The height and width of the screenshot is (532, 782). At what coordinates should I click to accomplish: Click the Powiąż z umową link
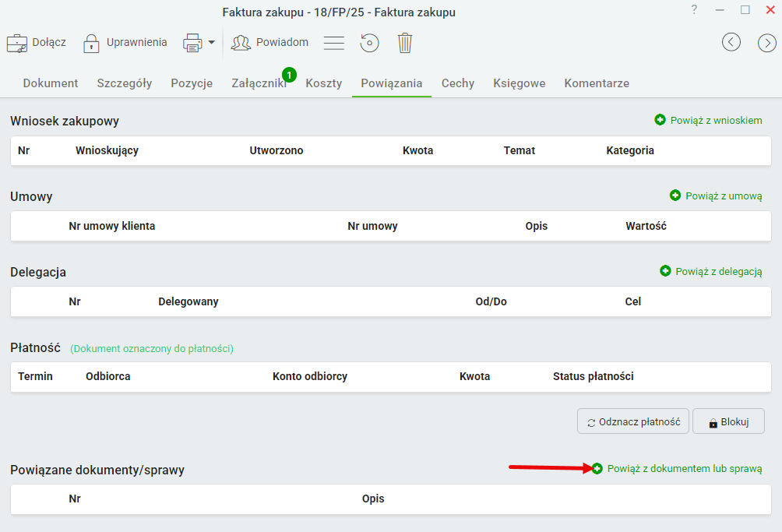pyautogui.click(x=716, y=196)
